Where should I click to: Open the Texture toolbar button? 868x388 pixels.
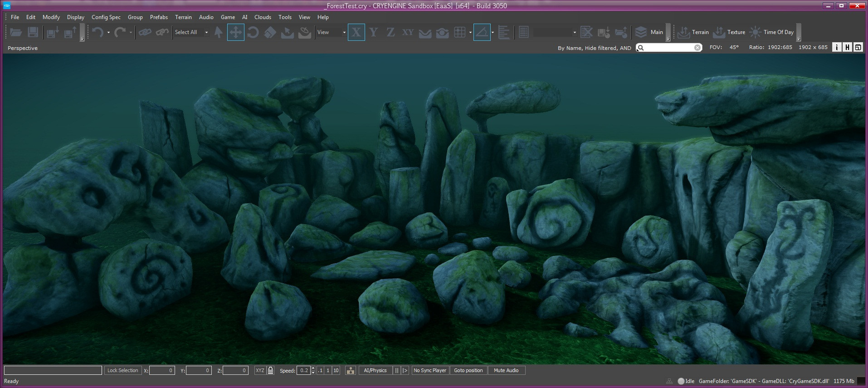(x=729, y=32)
